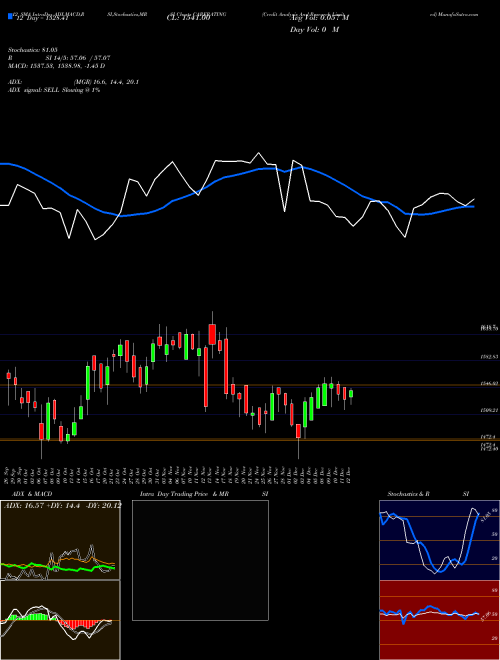Screen dimensions: 500x660
Task: Click the MACD values line
Action: point(56,66)
